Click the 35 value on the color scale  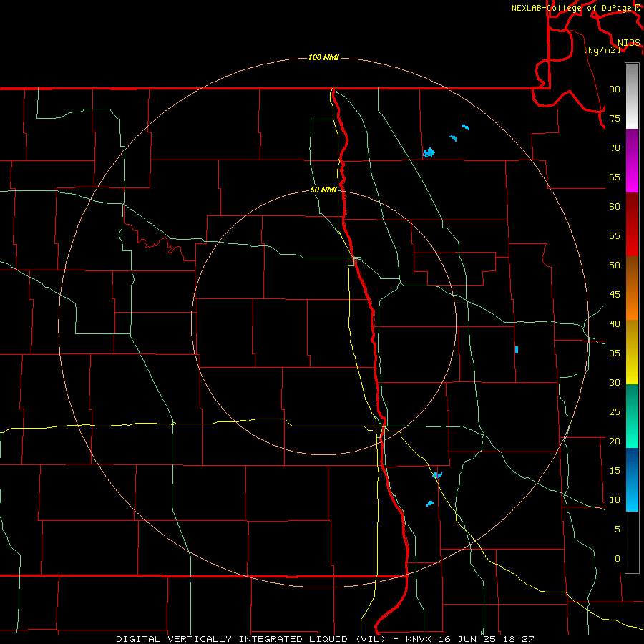coord(615,353)
